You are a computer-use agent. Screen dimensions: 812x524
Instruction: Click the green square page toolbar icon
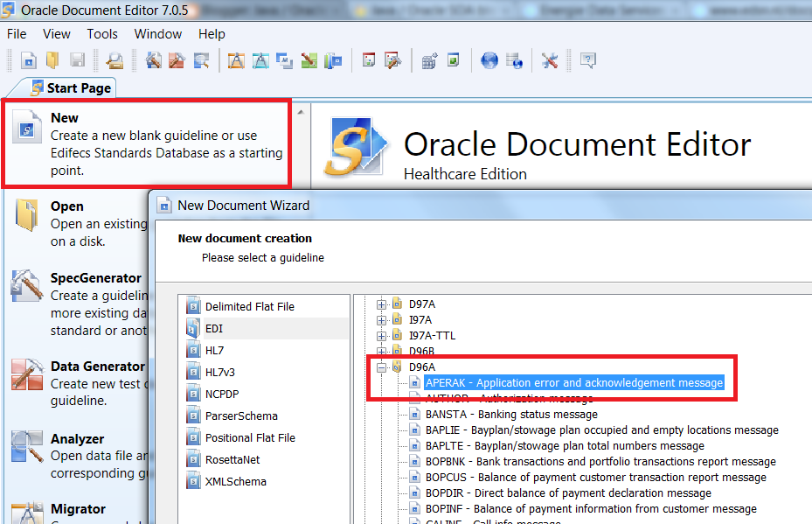pyautogui.click(x=453, y=59)
